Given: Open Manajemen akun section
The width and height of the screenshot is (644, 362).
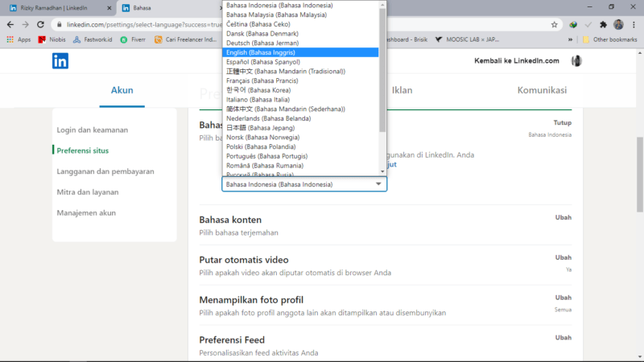Looking at the screenshot, I should [86, 212].
